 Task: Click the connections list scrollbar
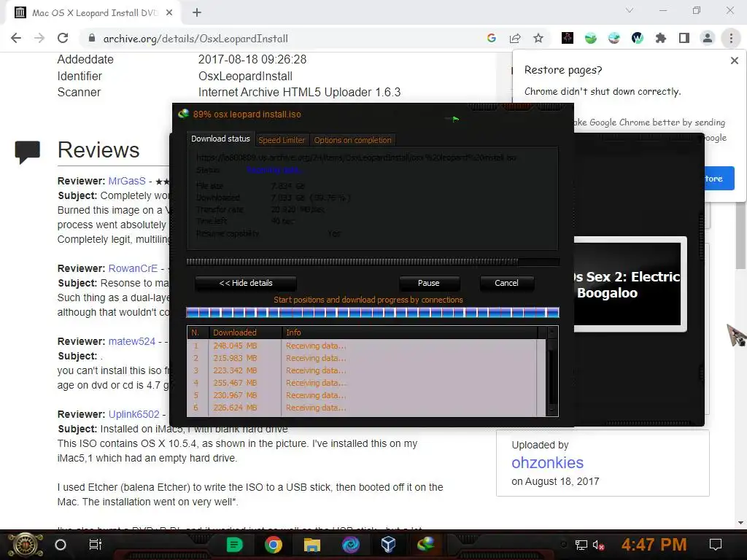pos(552,371)
